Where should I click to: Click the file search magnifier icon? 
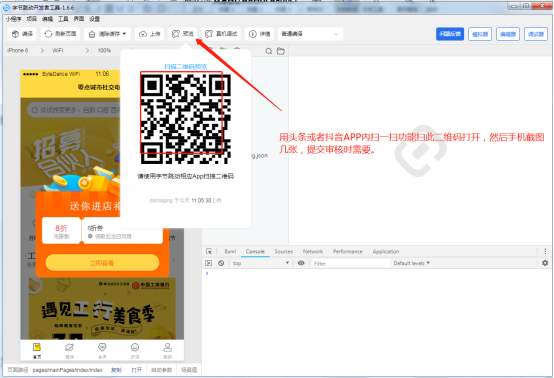[x=269, y=51]
